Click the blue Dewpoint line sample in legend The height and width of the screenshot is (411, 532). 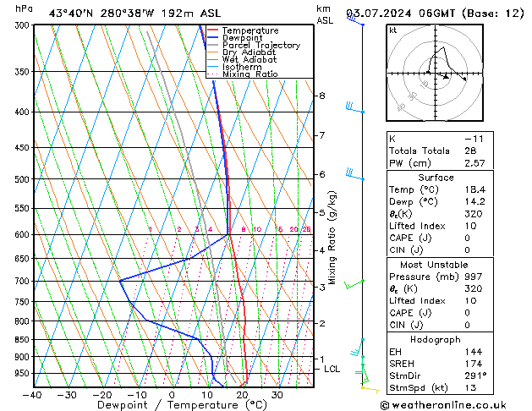click(x=213, y=38)
